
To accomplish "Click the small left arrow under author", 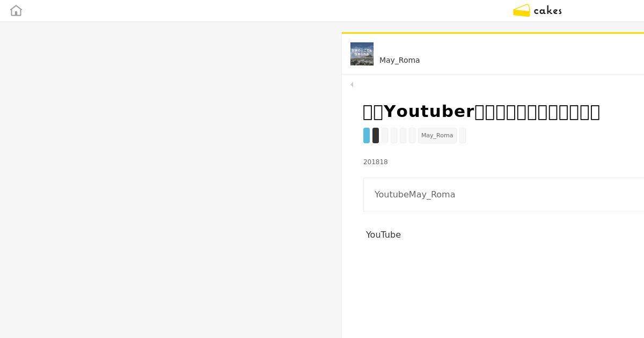I will pos(352,84).
